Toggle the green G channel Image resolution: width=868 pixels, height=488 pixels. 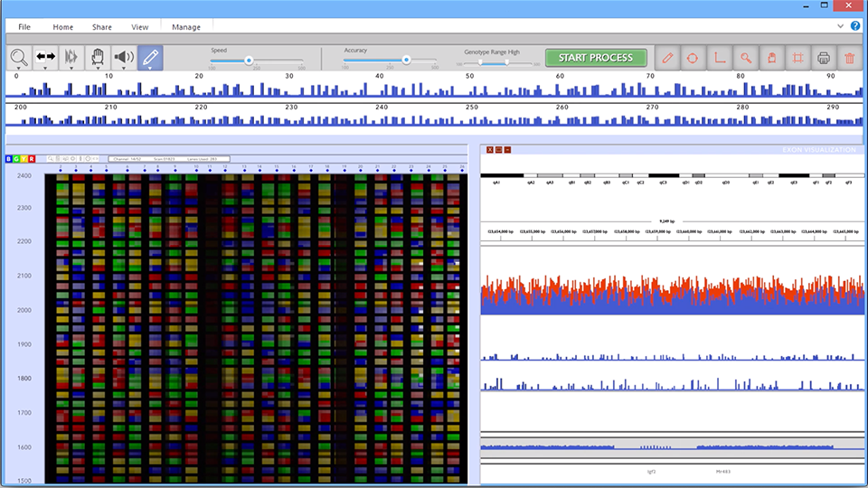point(16,159)
